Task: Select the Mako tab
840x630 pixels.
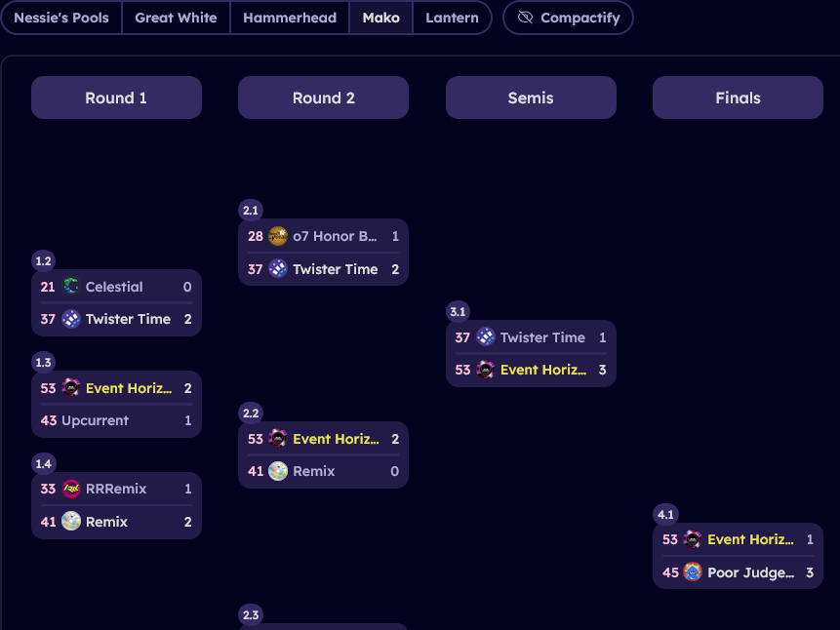Action: [x=380, y=18]
